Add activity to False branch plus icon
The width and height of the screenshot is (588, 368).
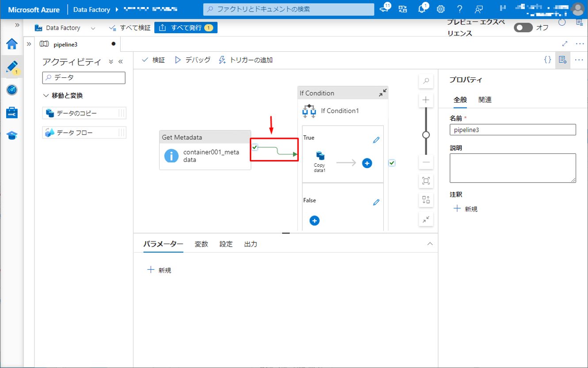point(314,220)
